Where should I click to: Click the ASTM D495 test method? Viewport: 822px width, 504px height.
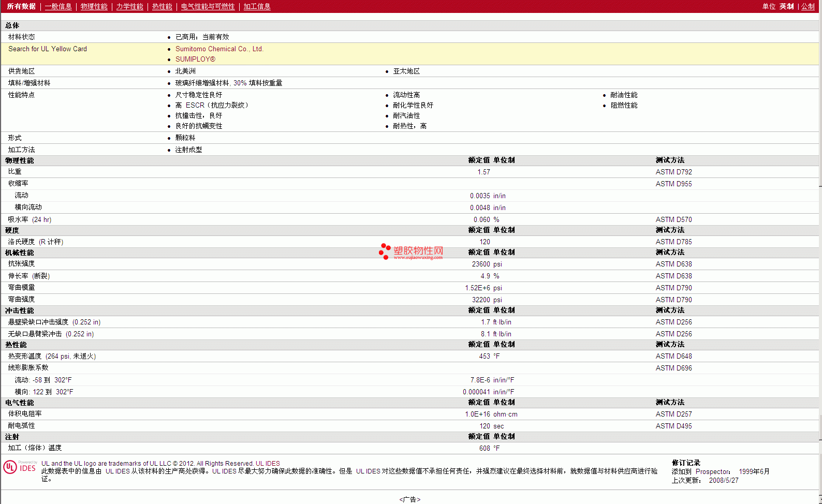click(x=673, y=426)
